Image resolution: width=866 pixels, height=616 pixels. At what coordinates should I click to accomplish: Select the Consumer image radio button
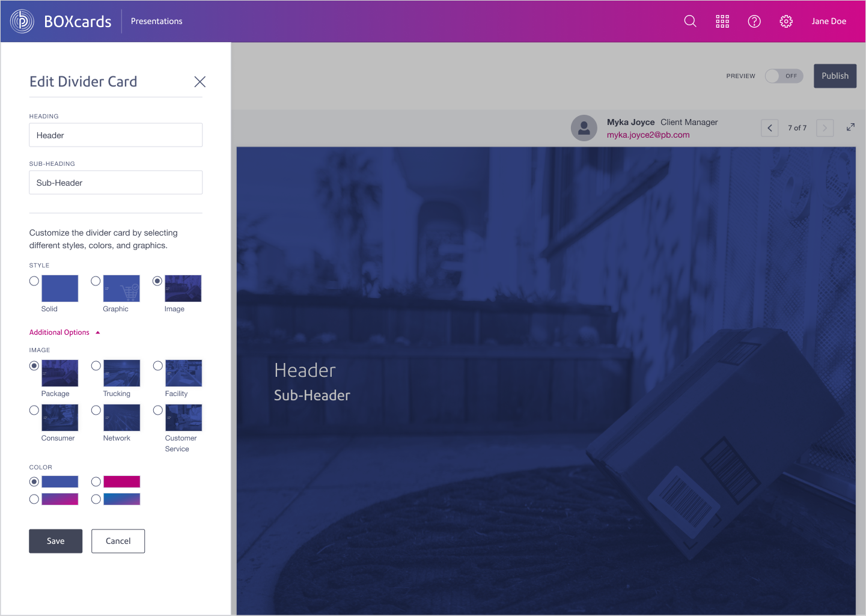(34, 410)
